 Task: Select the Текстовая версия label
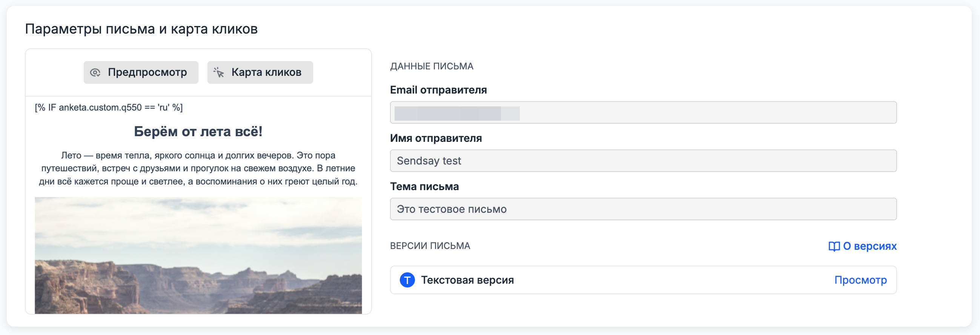(x=467, y=280)
